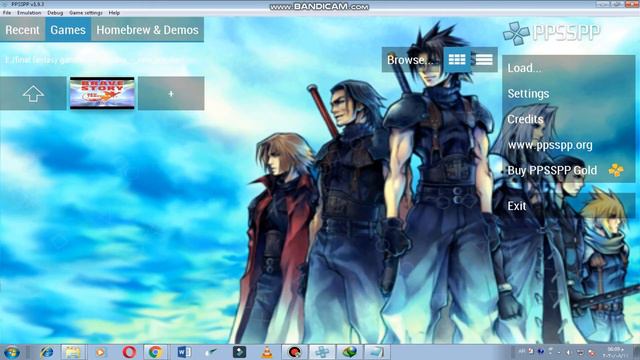The height and width of the screenshot is (360, 640).
Task: Switch to grid view of games
Action: coord(457,60)
